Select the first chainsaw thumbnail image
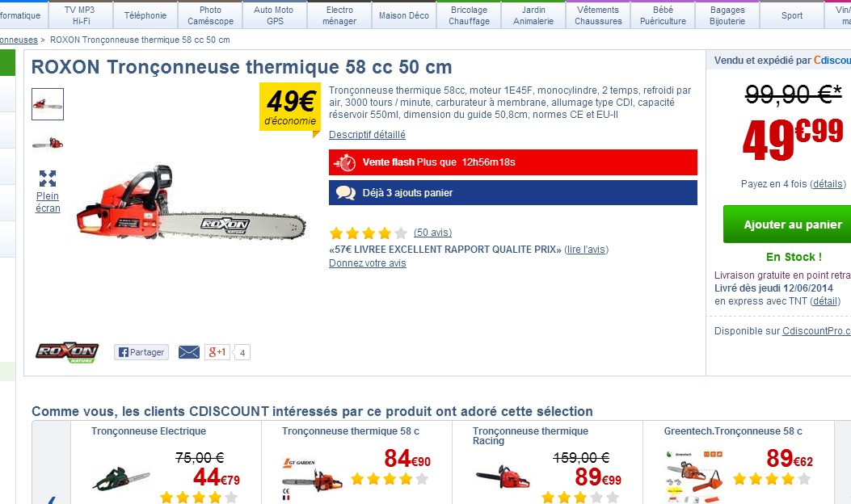The image size is (851, 504). [x=48, y=104]
